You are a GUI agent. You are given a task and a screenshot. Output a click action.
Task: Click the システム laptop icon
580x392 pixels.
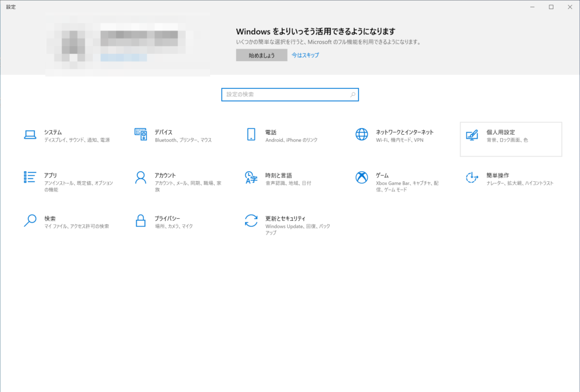pyautogui.click(x=30, y=135)
